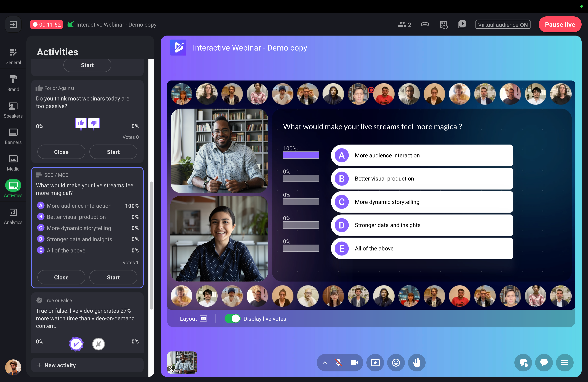Open the screen link share icon in the top bar

444,24
